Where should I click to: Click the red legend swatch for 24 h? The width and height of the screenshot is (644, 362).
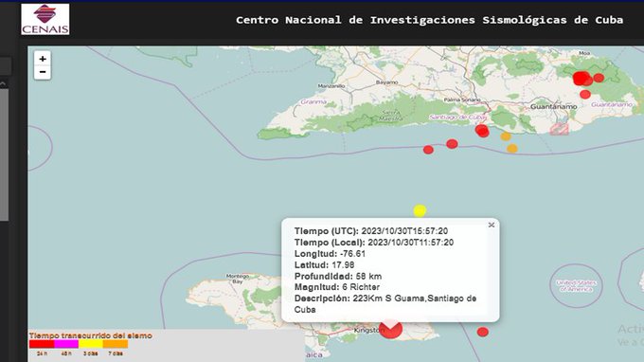pyautogui.click(x=42, y=344)
